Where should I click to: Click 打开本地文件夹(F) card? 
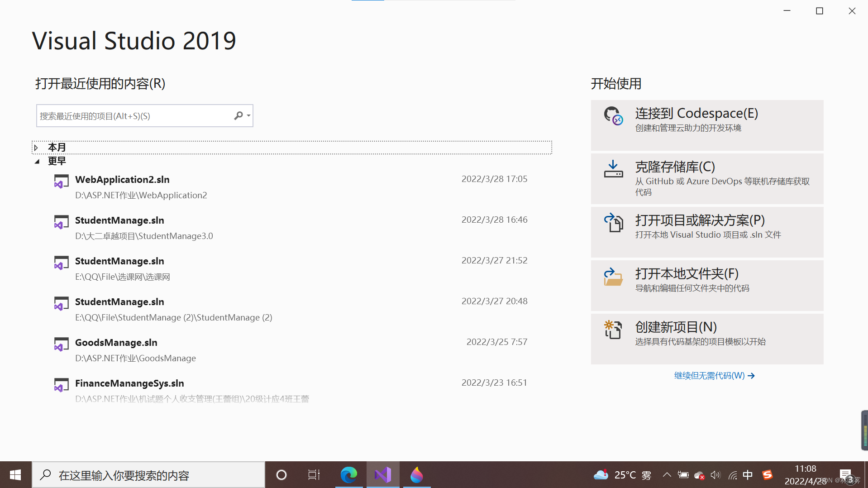click(x=707, y=285)
